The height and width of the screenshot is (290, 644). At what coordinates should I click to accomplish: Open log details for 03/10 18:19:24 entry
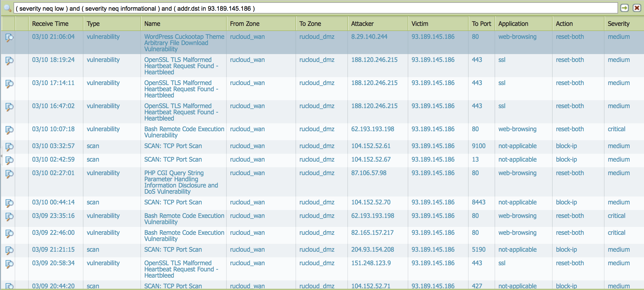click(9, 61)
